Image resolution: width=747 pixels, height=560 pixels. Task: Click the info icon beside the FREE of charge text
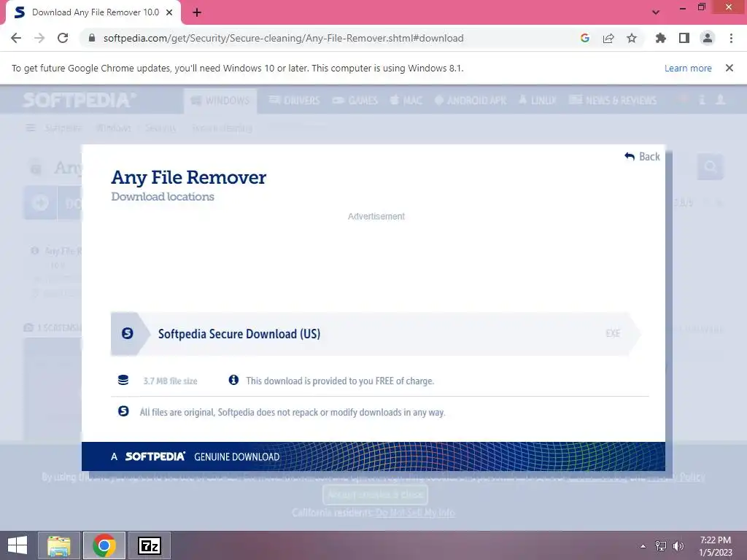point(233,380)
